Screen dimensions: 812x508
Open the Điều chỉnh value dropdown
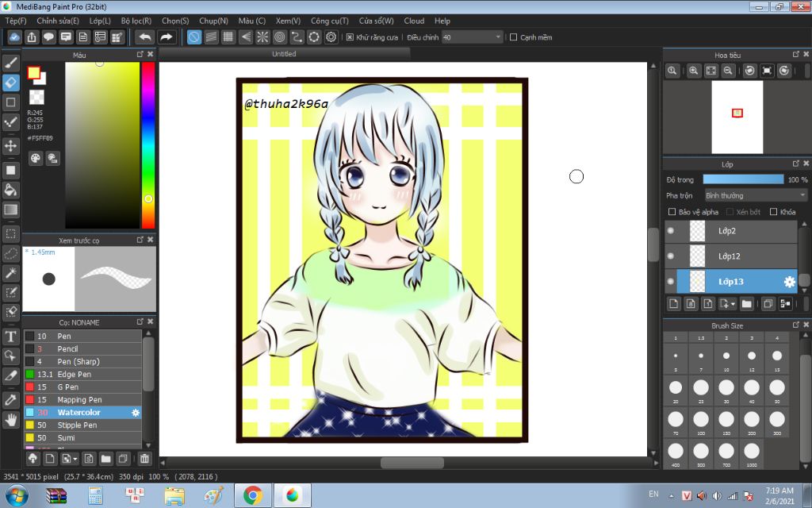472,37
